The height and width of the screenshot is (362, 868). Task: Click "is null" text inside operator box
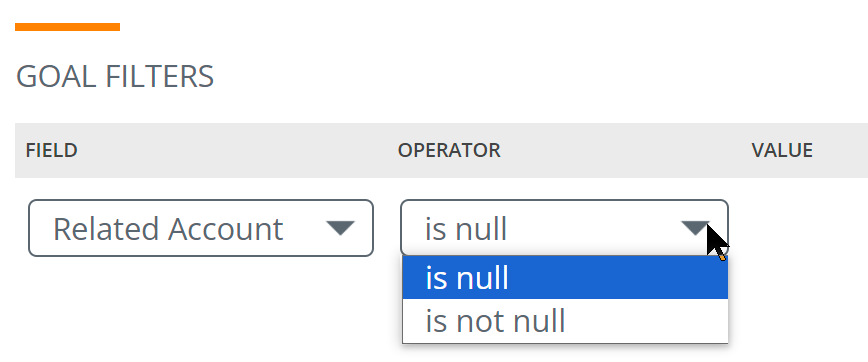[x=466, y=229]
